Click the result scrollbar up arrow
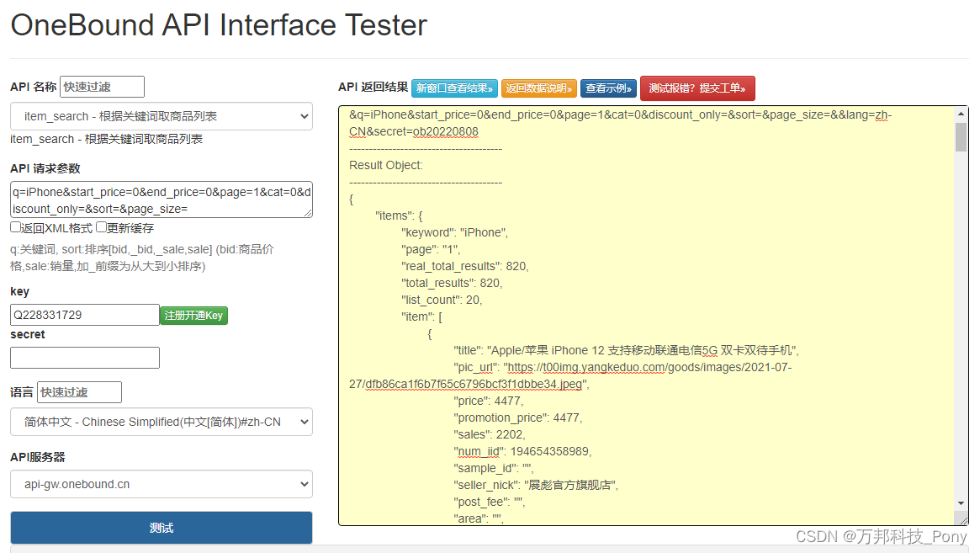The height and width of the screenshot is (553, 980). 961,114
